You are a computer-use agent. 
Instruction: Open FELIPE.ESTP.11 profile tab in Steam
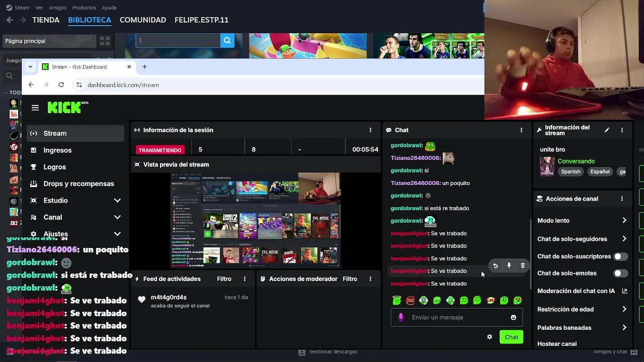pos(201,20)
